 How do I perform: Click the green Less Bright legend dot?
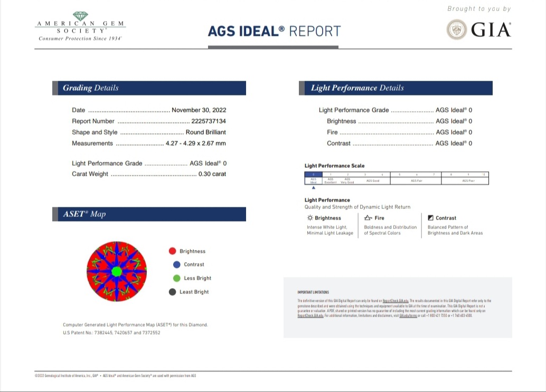[x=177, y=278]
